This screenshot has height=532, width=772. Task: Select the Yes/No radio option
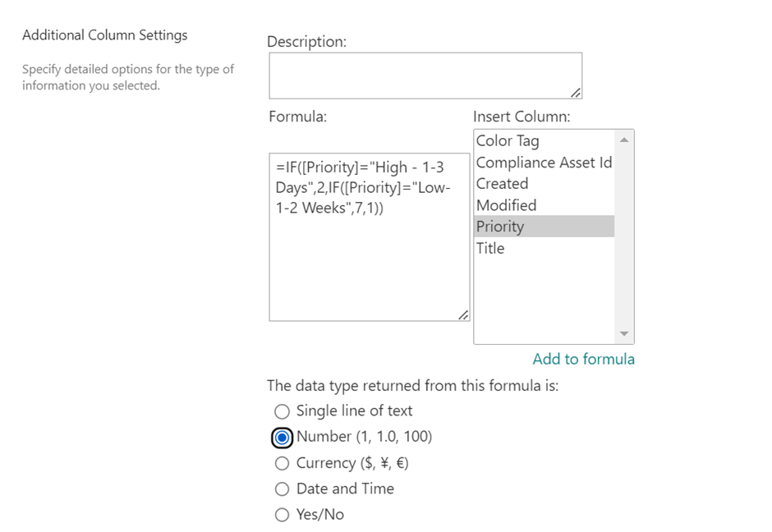283,515
